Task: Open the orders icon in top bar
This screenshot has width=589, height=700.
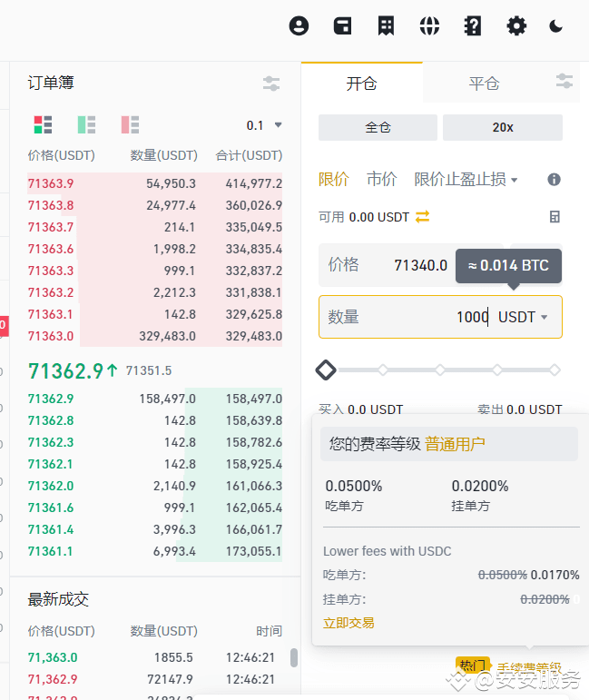Action: [386, 25]
